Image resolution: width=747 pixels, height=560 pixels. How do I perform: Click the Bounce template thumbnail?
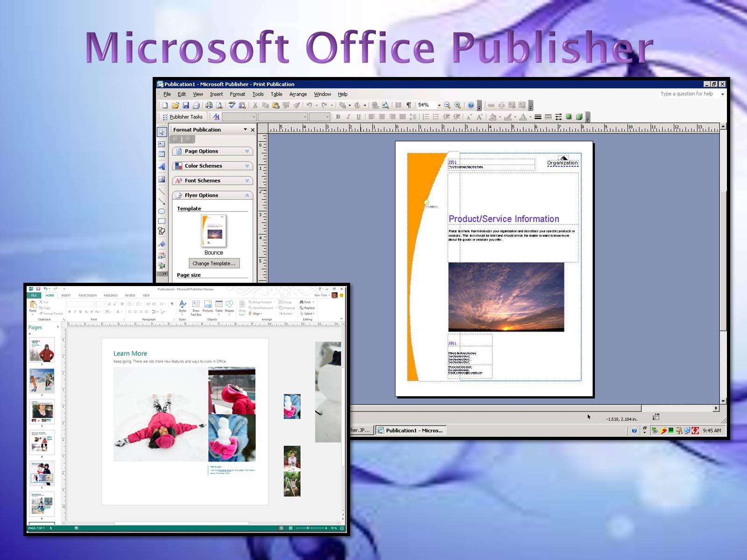pyautogui.click(x=214, y=231)
